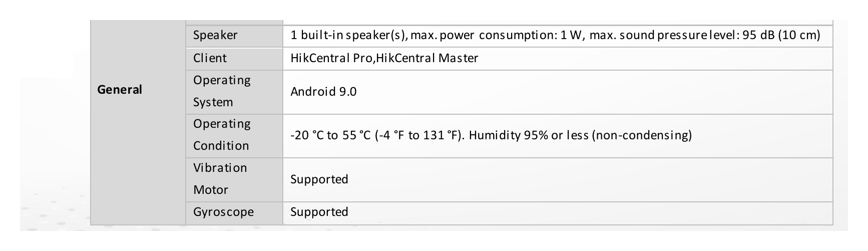Click the word Motor in label column
The width and height of the screenshot is (868, 251).
click(x=211, y=190)
